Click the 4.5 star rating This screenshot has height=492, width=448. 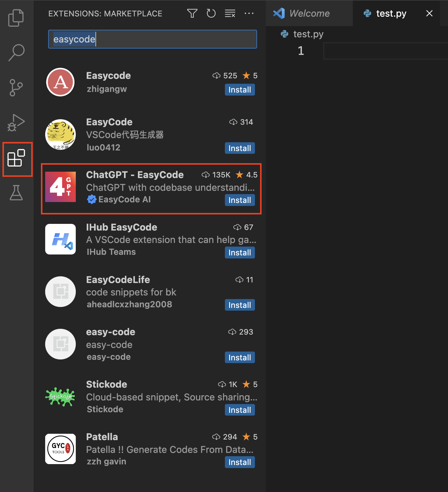[x=246, y=175]
